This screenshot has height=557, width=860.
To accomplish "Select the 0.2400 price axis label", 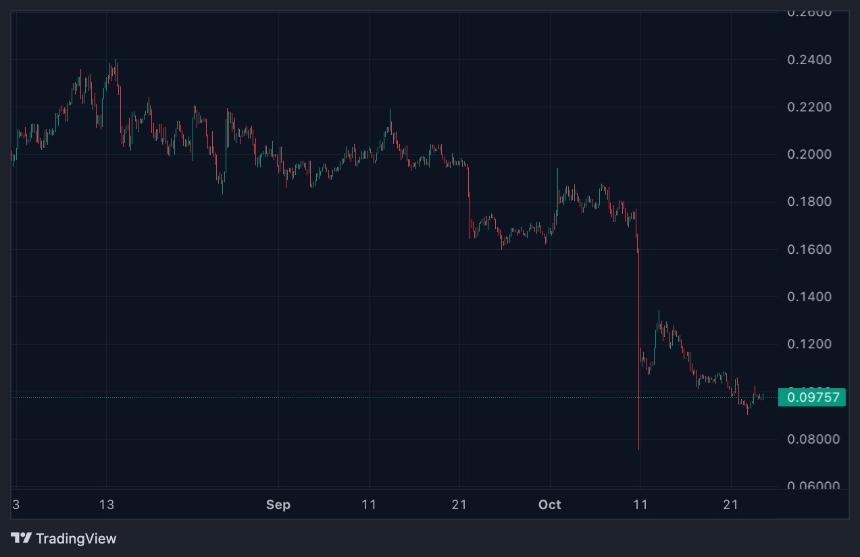I will pyautogui.click(x=809, y=60).
